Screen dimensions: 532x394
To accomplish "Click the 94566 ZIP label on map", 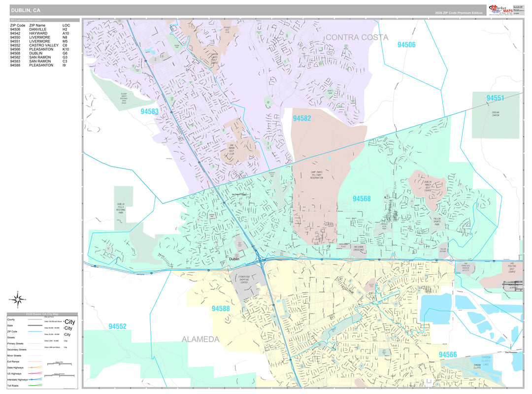I will click(x=447, y=355).
